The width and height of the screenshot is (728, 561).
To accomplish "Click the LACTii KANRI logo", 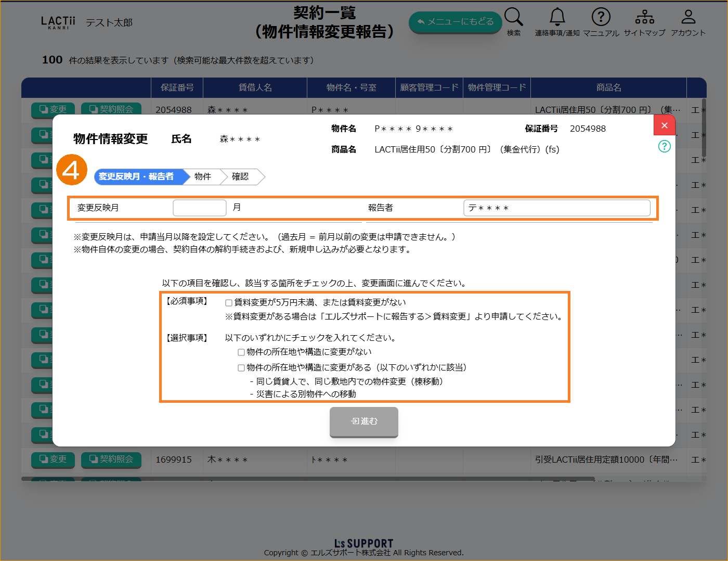I will (58, 22).
